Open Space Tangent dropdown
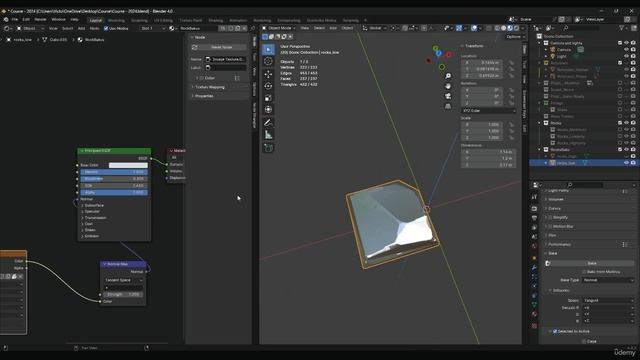Screen dimensions: 640x360 coord(608,300)
